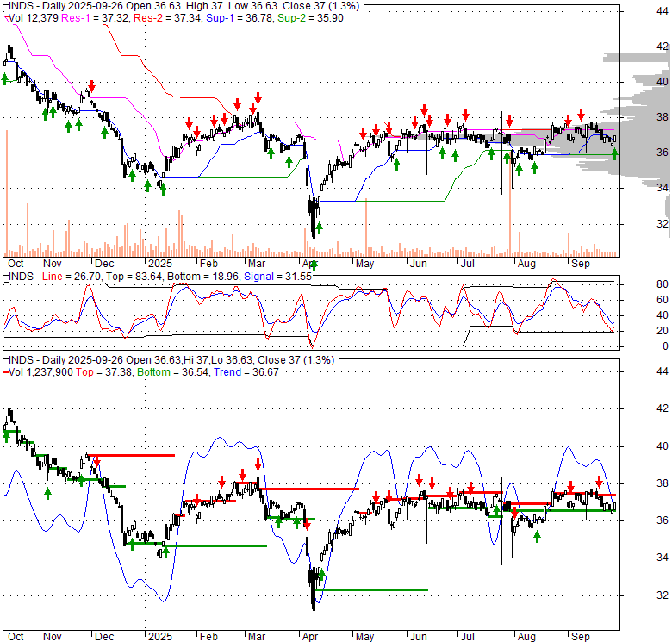Click the 32 price label on bottom chart axis
This screenshot has width=672, height=642.
tap(663, 595)
